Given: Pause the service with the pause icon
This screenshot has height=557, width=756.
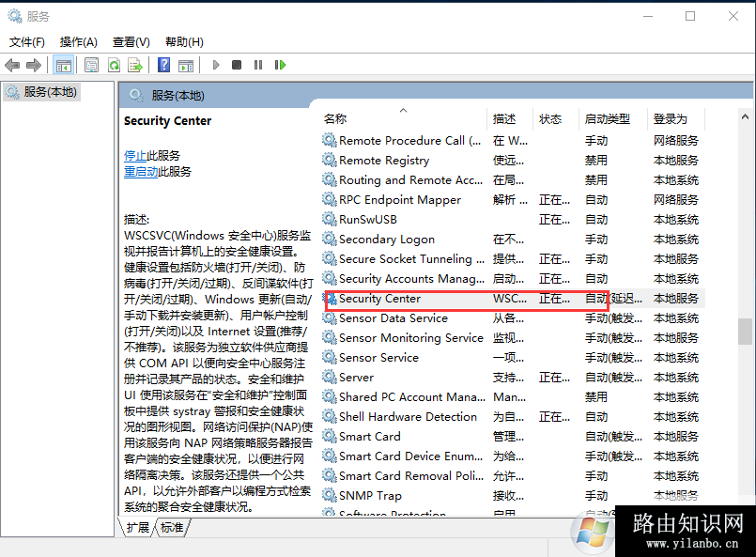Looking at the screenshot, I should click(x=258, y=65).
